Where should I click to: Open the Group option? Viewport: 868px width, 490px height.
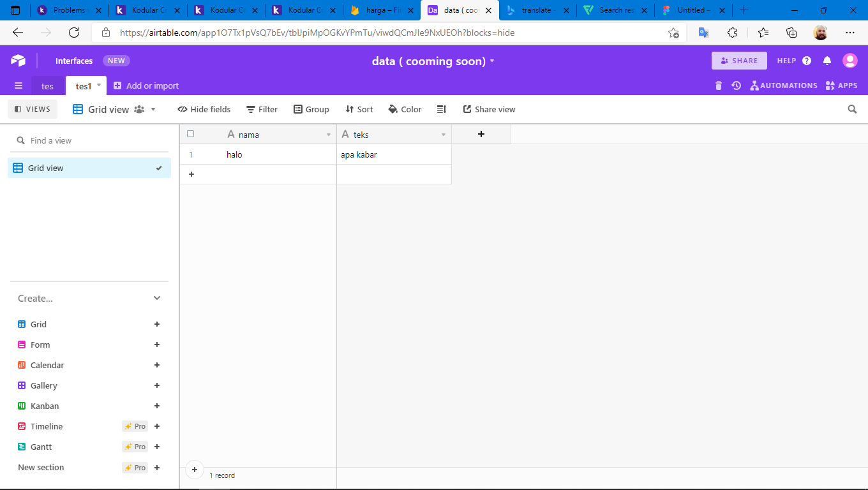click(311, 109)
